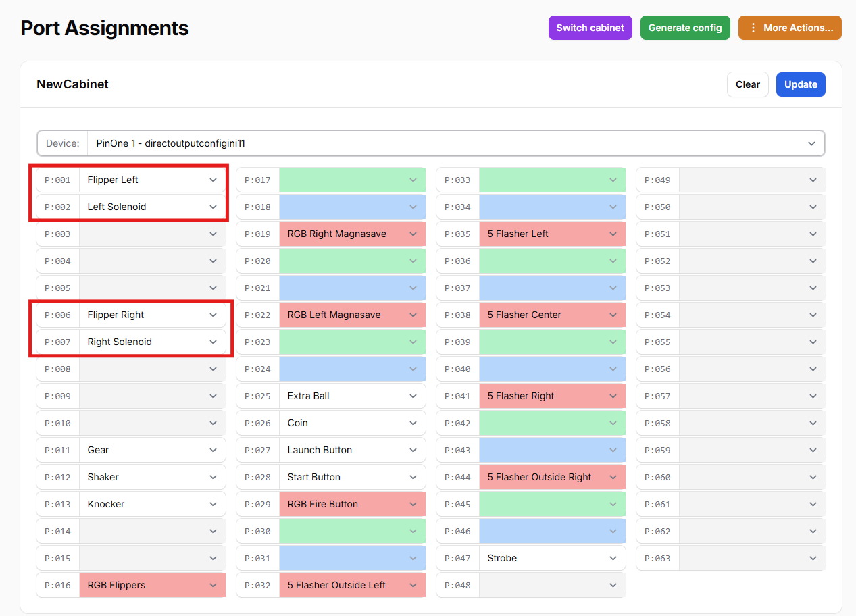856x616 pixels.
Task: Open the P:047 Strobe dropdown
Action: [552, 558]
